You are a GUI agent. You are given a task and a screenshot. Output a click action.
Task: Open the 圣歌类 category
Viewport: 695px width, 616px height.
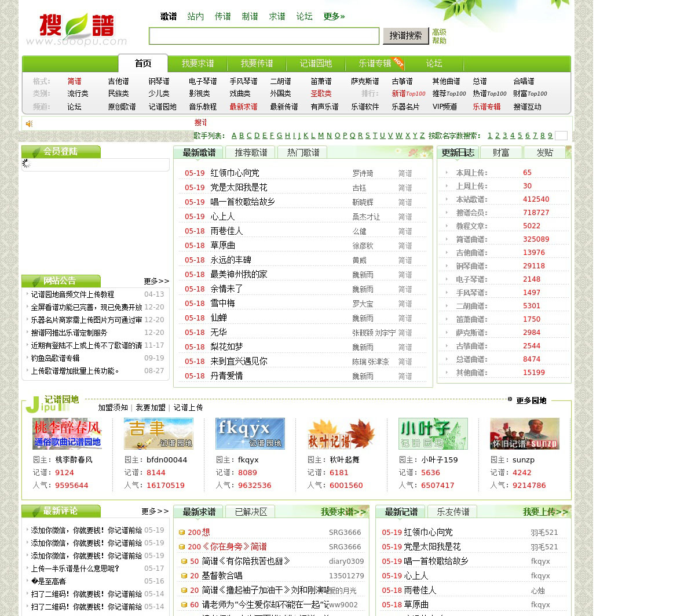tap(321, 93)
